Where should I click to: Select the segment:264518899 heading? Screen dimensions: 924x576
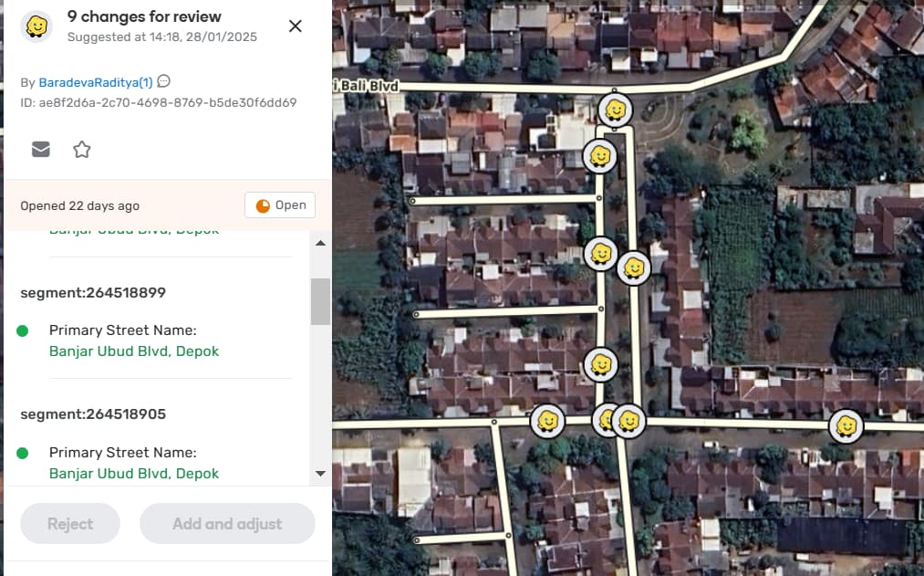(x=93, y=293)
